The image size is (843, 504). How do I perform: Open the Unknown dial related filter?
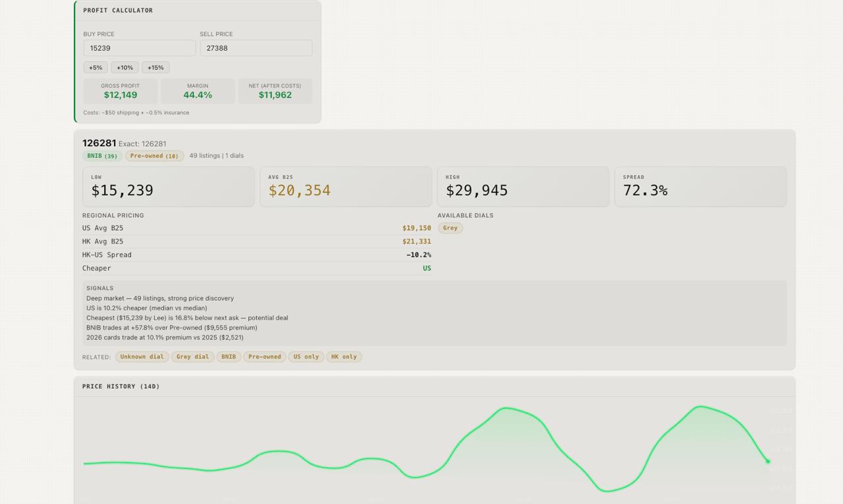142,357
